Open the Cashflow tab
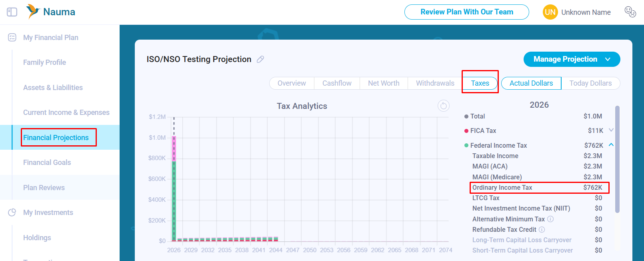 tap(337, 83)
